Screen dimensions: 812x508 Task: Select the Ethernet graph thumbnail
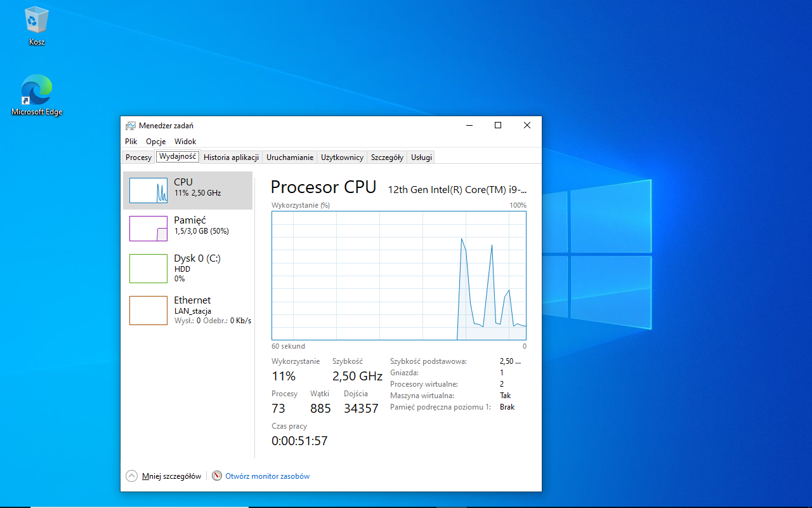click(148, 311)
